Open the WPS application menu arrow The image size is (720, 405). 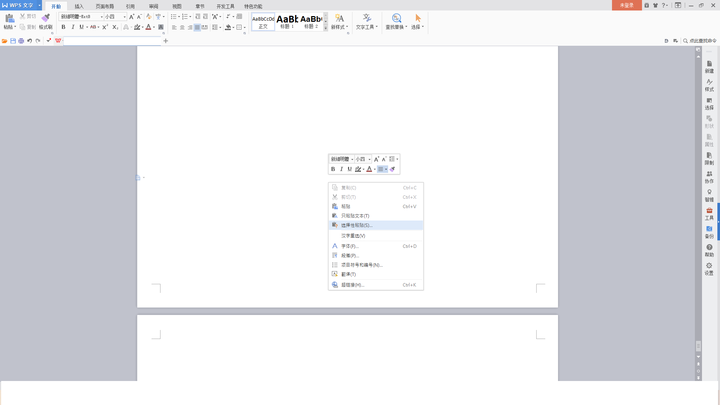coord(39,6)
